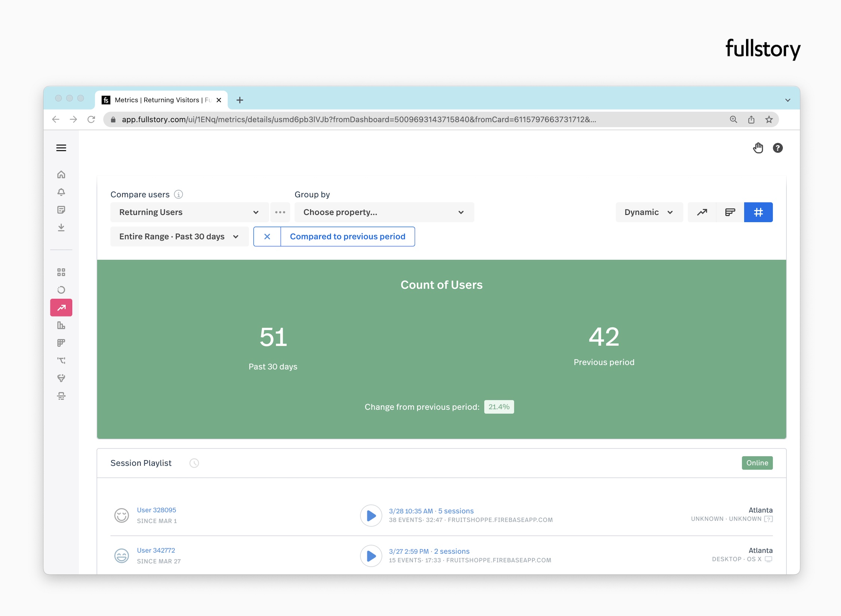
Task: Select the number (#) view
Action: pyautogui.click(x=758, y=212)
